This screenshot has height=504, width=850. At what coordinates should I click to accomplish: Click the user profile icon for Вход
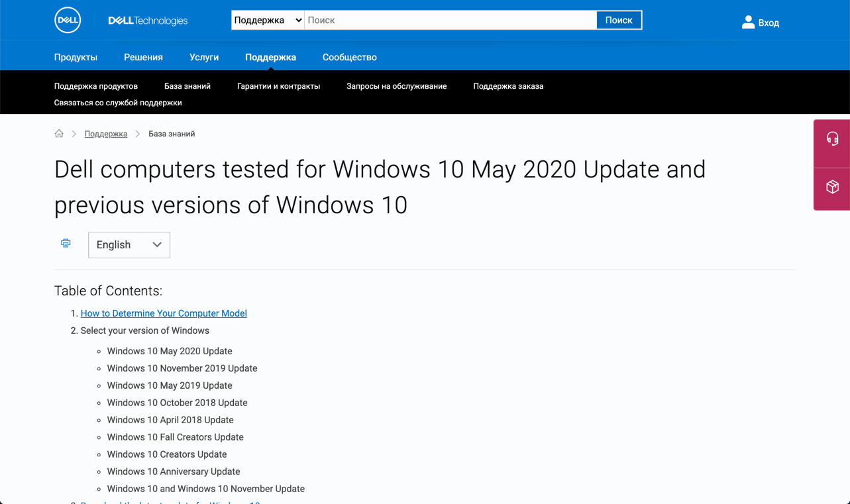coord(748,22)
